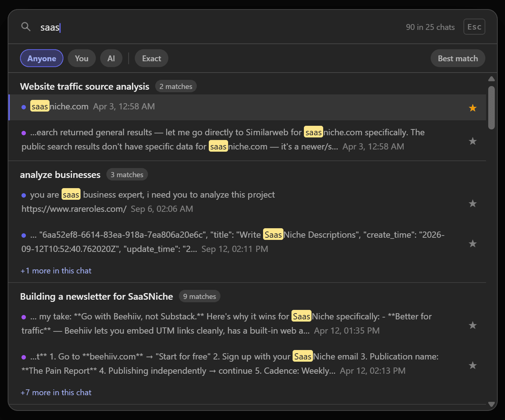The width and height of the screenshot is (505, 420).
Task: Star the saasniche.com Apr 3 result
Action: pyautogui.click(x=473, y=108)
